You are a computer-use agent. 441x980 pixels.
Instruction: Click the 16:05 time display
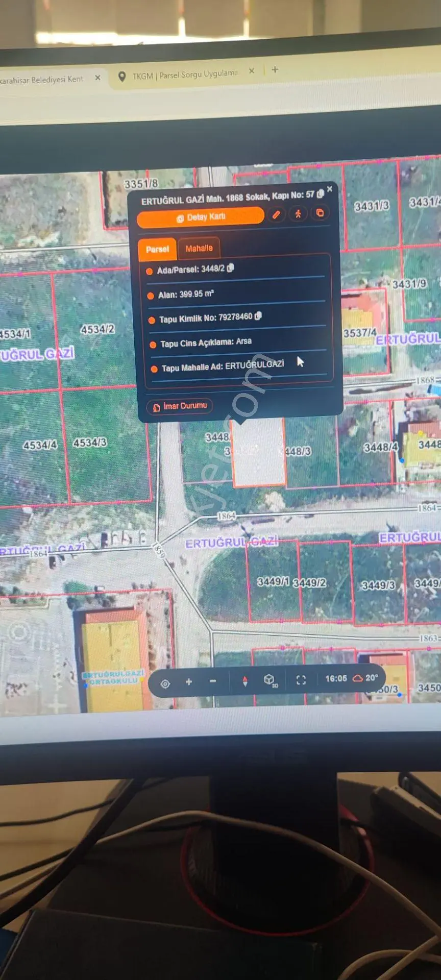tap(336, 678)
